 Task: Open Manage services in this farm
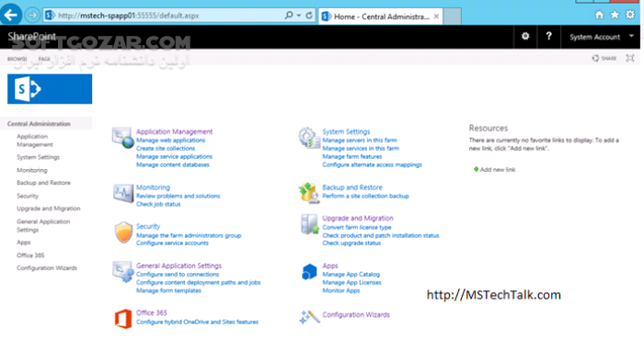click(x=361, y=149)
